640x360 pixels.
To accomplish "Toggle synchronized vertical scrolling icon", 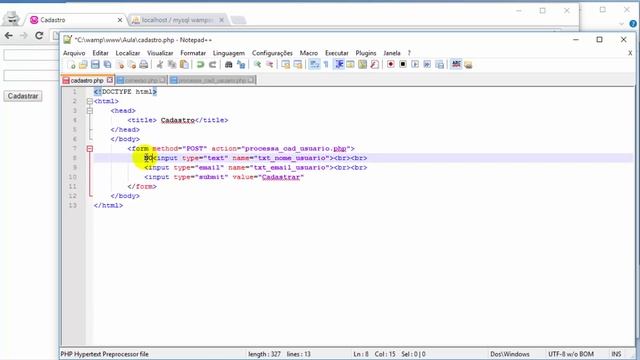I will click(x=286, y=64).
